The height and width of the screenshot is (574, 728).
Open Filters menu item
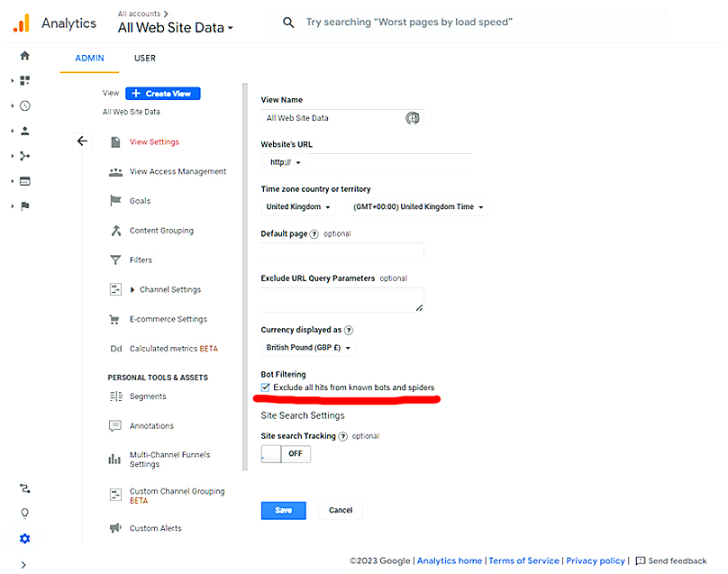(x=141, y=260)
